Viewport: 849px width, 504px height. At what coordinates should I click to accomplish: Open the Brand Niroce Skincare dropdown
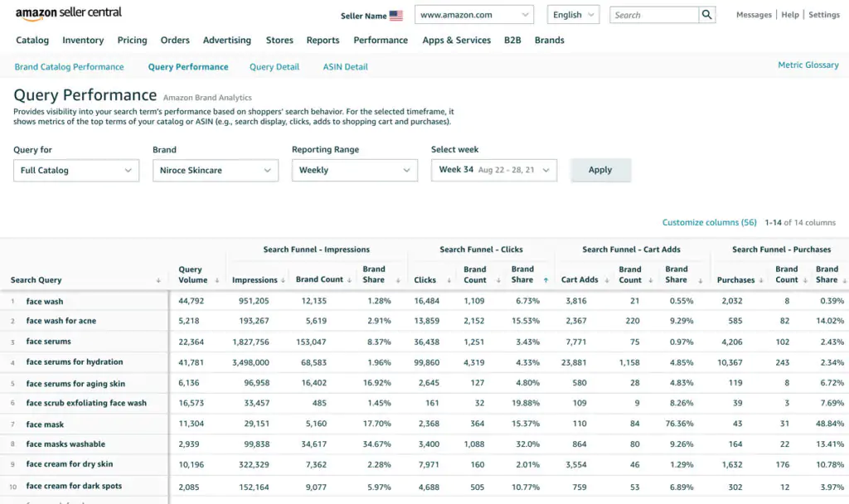(x=216, y=171)
